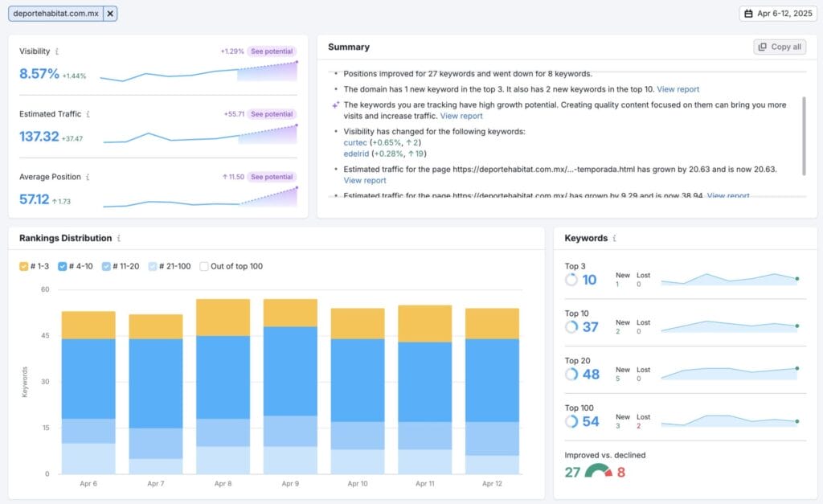This screenshot has height=504, width=823.
Task: Click the Average Position info icon
Action: (x=88, y=177)
